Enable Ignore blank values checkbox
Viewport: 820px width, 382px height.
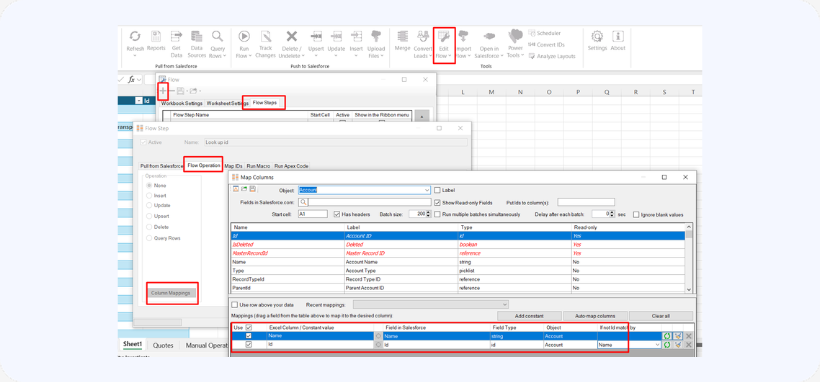tap(636, 214)
